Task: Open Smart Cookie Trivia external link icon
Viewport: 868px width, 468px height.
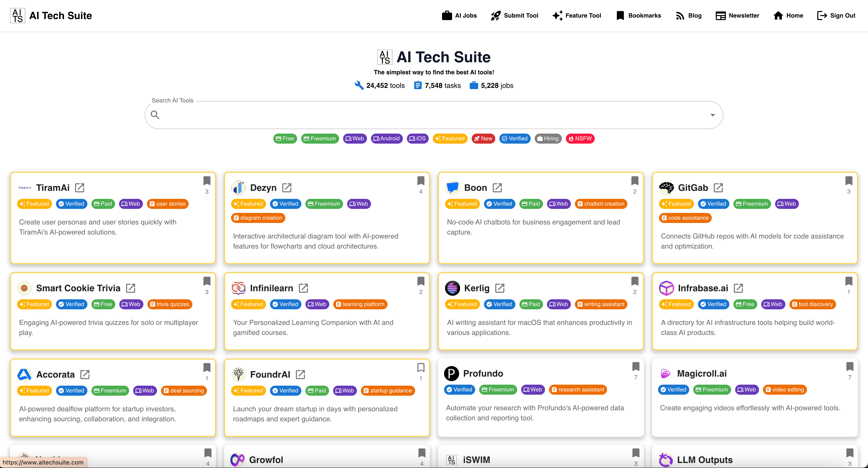Action: (130, 288)
